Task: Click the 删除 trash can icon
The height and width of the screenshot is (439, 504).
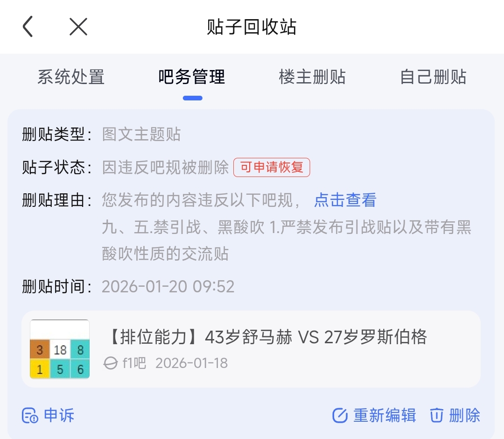Action: click(x=436, y=415)
